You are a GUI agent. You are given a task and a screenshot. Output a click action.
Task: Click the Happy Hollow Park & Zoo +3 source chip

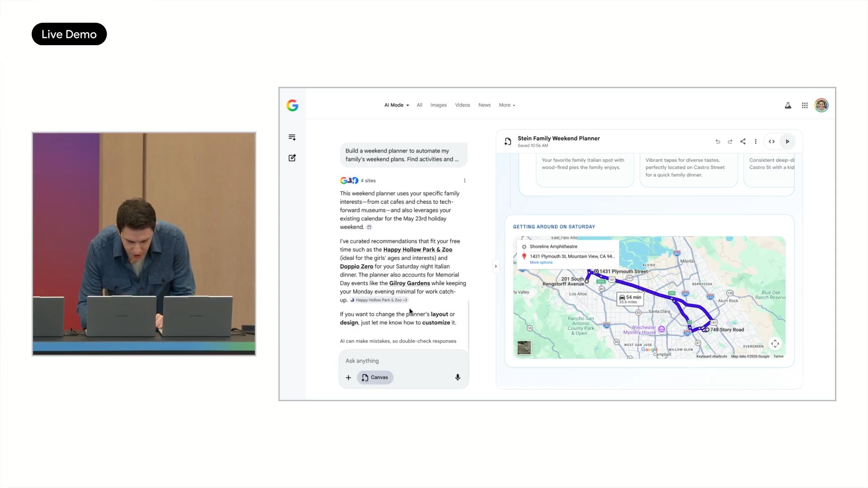[379, 300]
